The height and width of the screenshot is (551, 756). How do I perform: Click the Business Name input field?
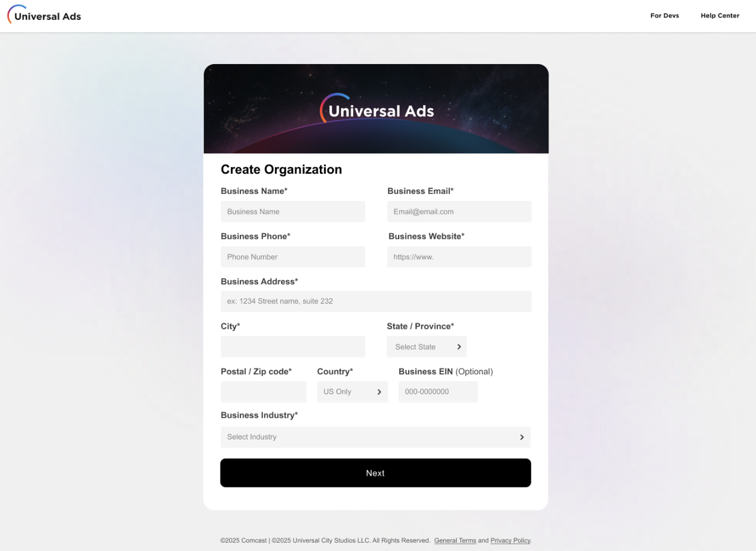293,211
